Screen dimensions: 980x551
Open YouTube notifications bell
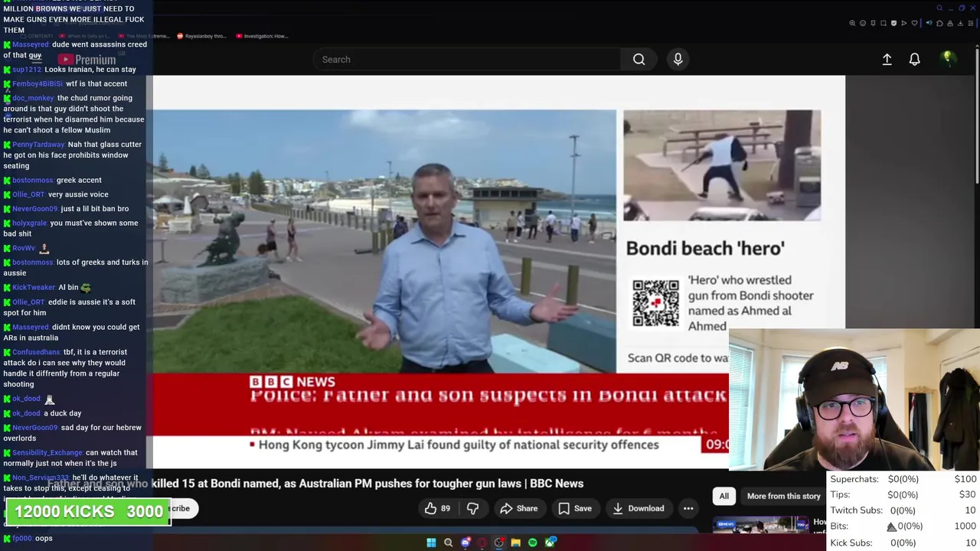pos(914,59)
